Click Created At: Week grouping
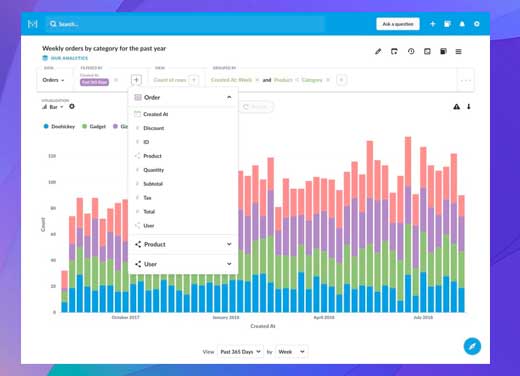The width and height of the screenshot is (520, 376). (x=231, y=80)
